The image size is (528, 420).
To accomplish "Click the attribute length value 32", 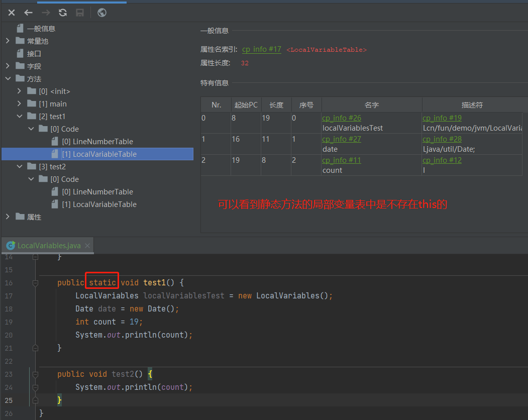I will [245, 63].
